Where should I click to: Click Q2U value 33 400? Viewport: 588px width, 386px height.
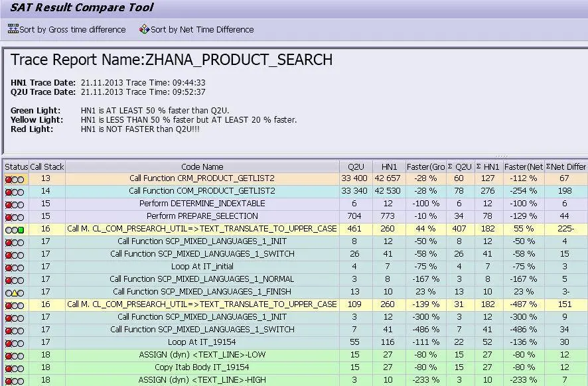pyautogui.click(x=354, y=178)
